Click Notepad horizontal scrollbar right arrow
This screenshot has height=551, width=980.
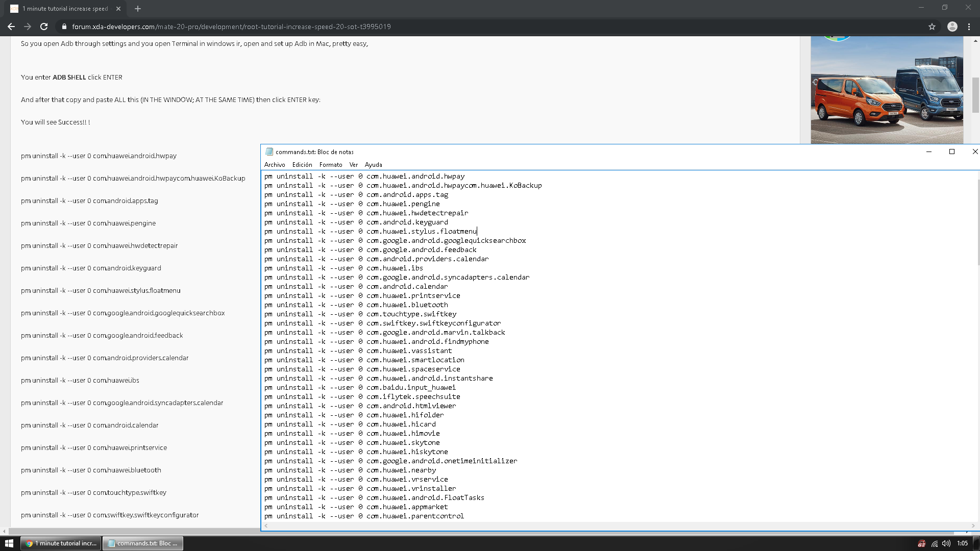pyautogui.click(x=973, y=525)
